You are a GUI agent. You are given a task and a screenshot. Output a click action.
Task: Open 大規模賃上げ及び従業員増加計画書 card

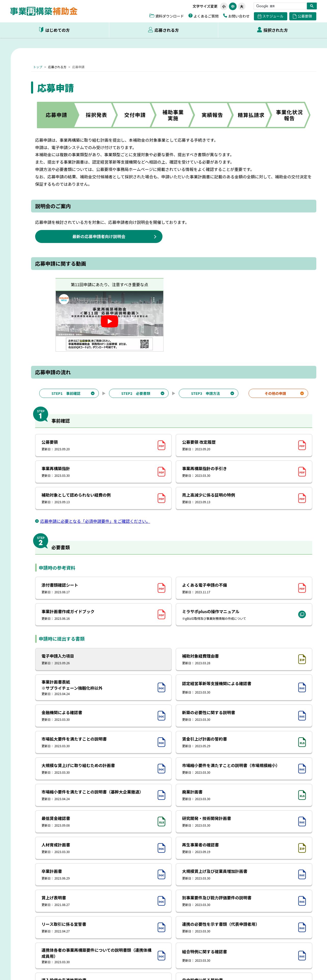pyautogui.click(x=244, y=875)
